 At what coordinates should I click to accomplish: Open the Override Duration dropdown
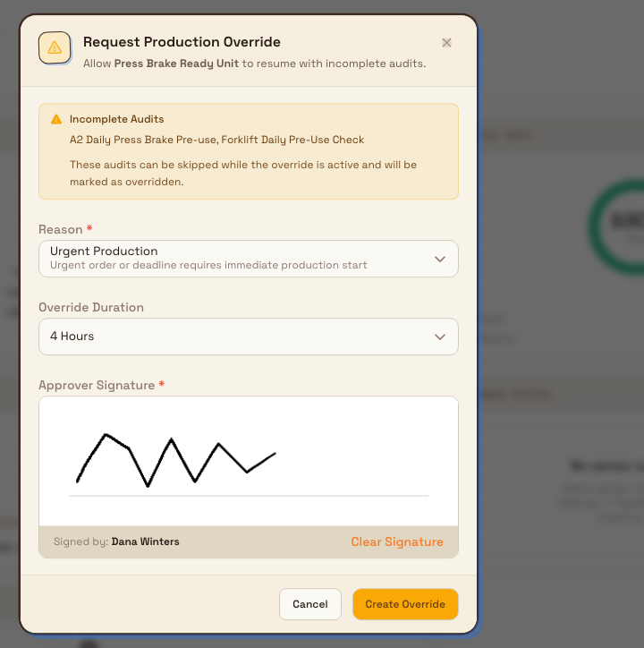coord(249,337)
